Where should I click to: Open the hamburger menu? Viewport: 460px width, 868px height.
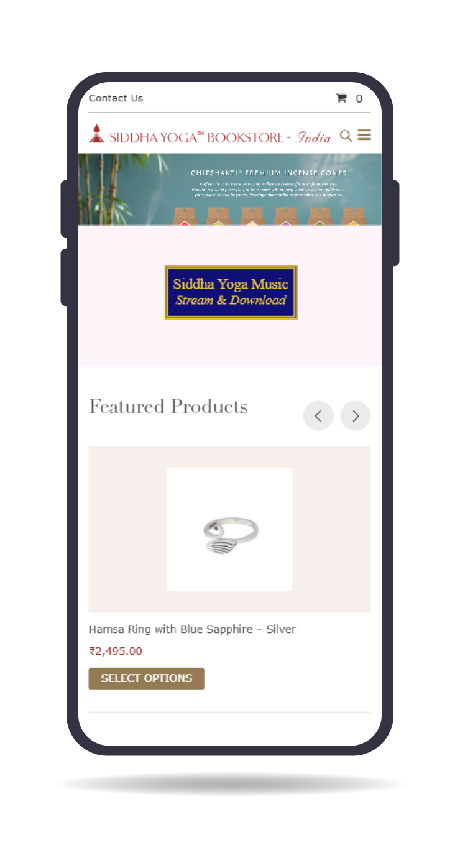click(x=364, y=135)
